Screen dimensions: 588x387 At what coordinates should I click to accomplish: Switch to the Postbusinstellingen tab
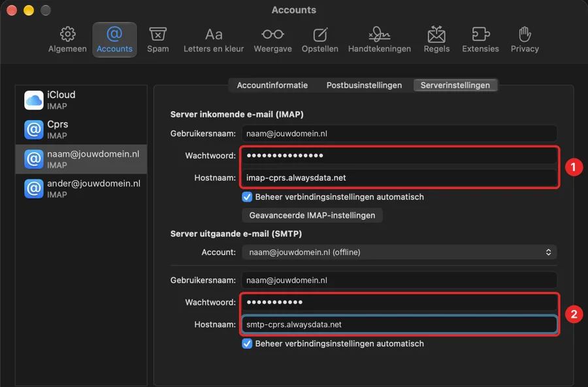pos(364,85)
